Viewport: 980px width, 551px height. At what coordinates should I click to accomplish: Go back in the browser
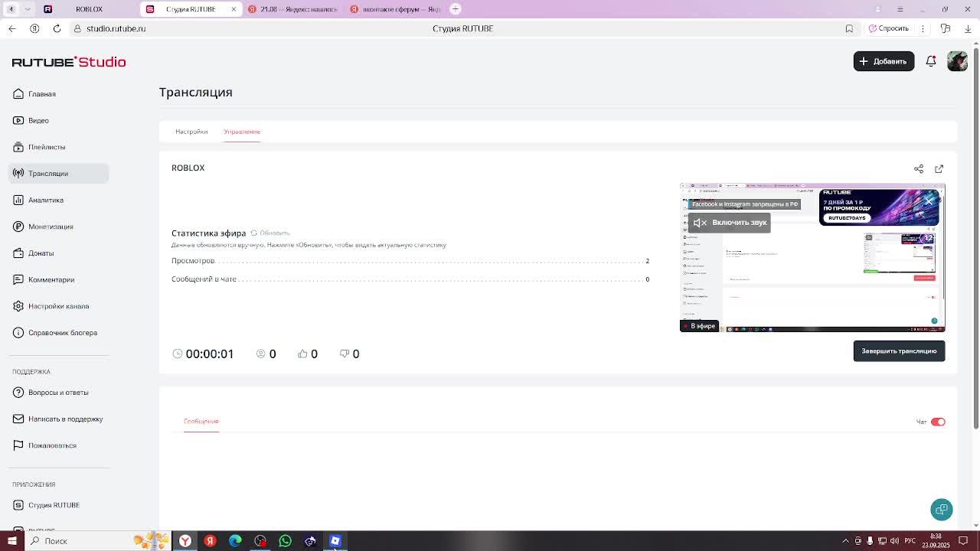tap(11, 28)
